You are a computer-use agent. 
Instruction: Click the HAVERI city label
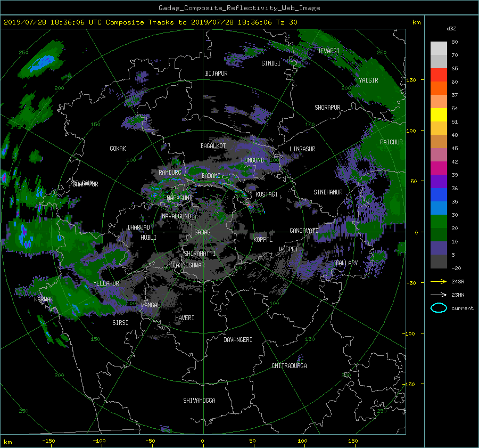185,318
